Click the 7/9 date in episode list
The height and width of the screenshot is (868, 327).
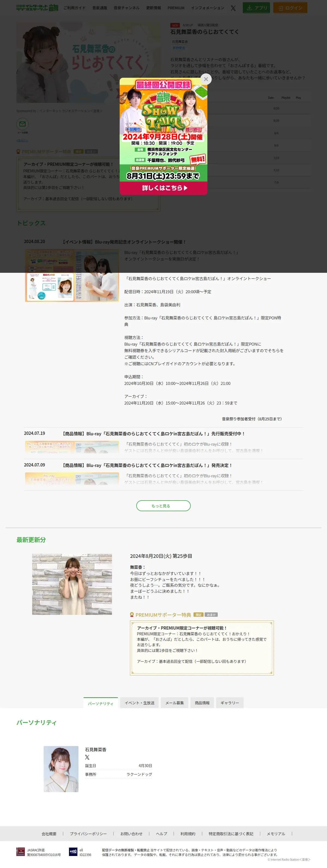tap(276, 183)
